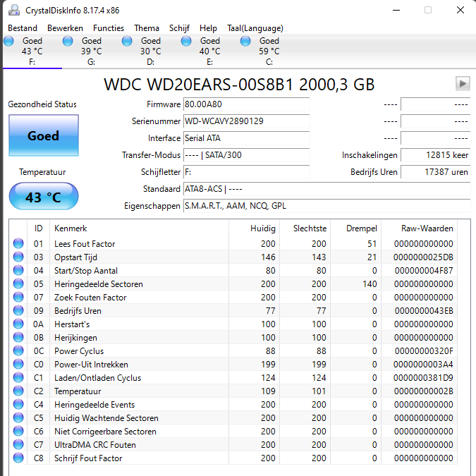Click the serial number field WD-WCAVY2890129
Viewport: 476px width, 476px height.
click(x=247, y=121)
